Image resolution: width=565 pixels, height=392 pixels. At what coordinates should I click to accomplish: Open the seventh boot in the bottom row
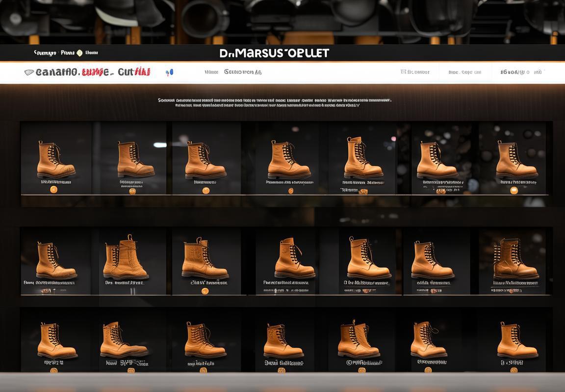click(x=518, y=340)
